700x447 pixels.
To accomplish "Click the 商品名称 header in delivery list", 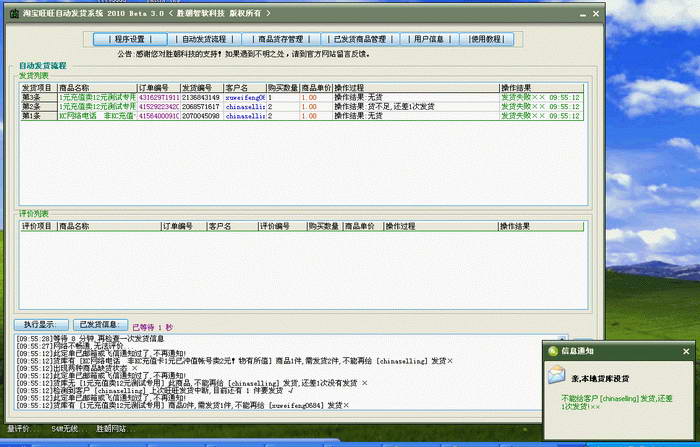I will click(97, 88).
